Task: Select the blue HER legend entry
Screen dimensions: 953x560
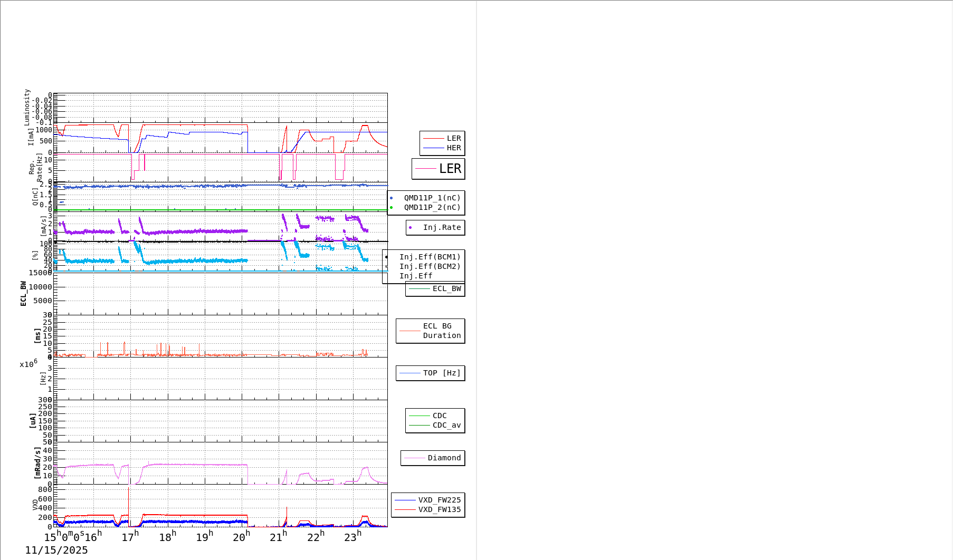Action: pos(442,148)
